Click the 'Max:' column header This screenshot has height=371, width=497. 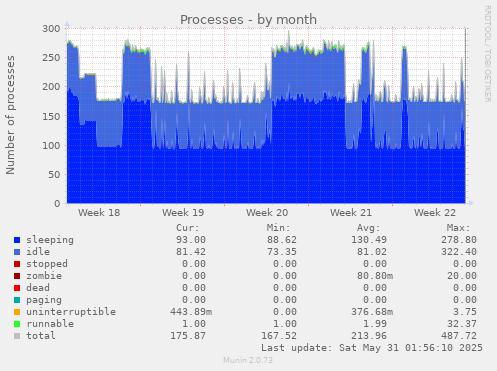pos(458,228)
